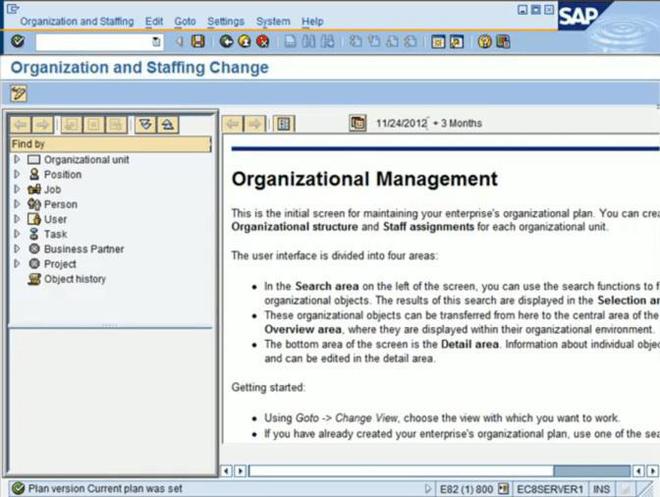Open the Goto menu

click(185, 21)
